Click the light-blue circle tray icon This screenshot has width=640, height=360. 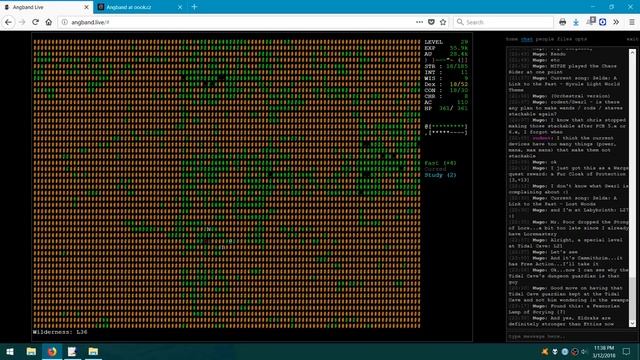[564, 351]
